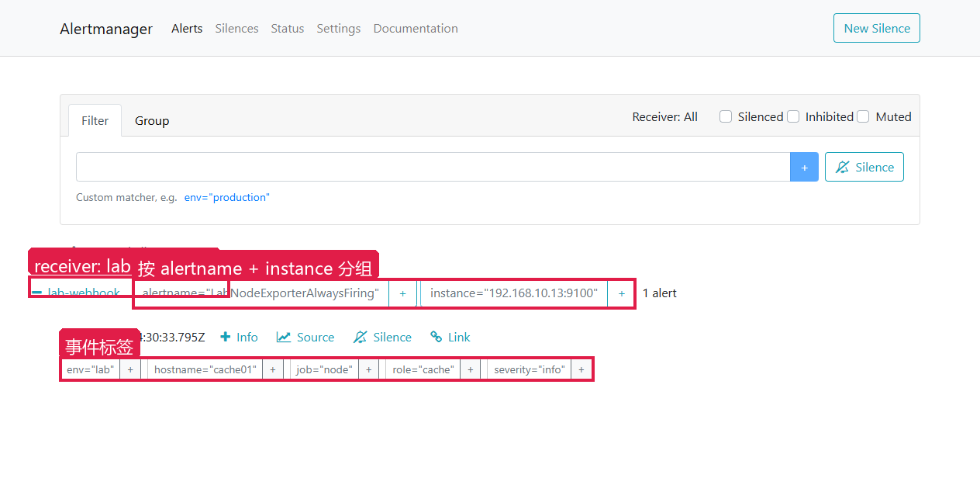Click the New Silence button
Viewport: 980px width, 485px height.
click(877, 28)
